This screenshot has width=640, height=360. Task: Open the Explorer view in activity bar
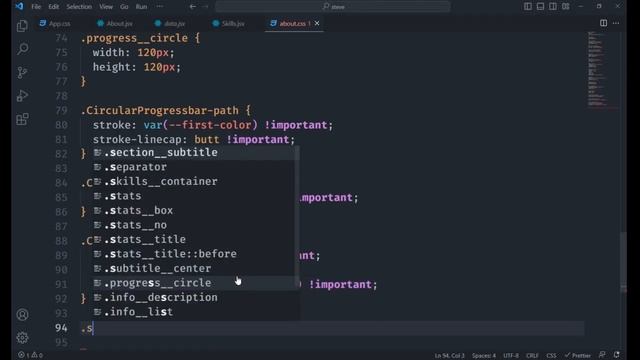tap(22, 26)
